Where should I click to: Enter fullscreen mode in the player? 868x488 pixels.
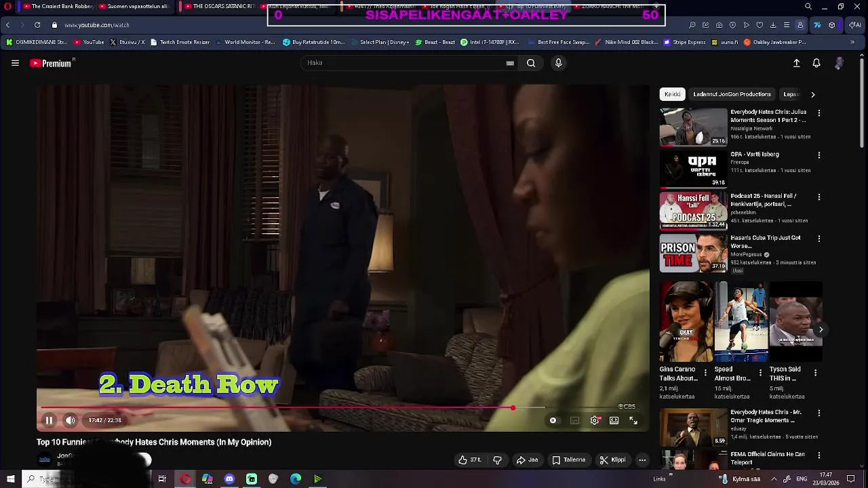coord(633,420)
